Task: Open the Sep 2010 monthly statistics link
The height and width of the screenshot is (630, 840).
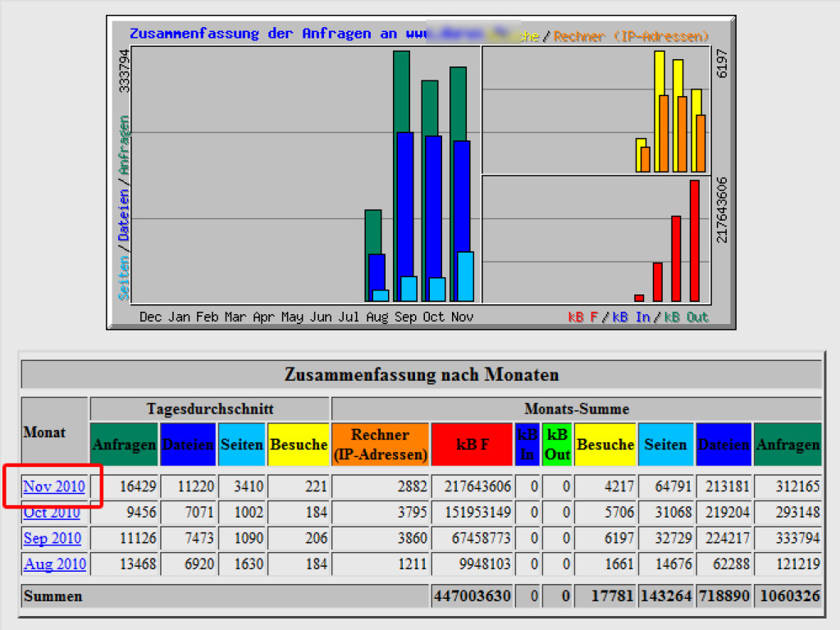Action: coord(52,538)
